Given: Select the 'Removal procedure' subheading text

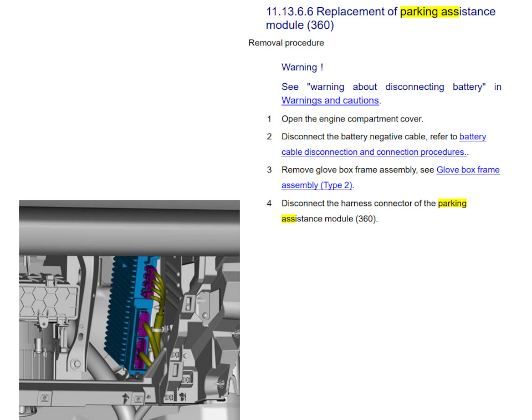Looking at the screenshot, I should 286,43.
